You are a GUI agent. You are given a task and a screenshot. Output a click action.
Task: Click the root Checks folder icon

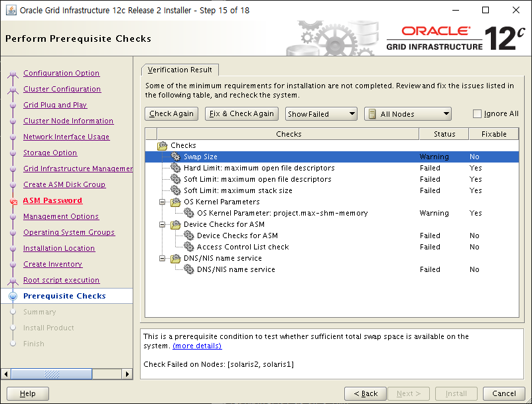(x=163, y=145)
